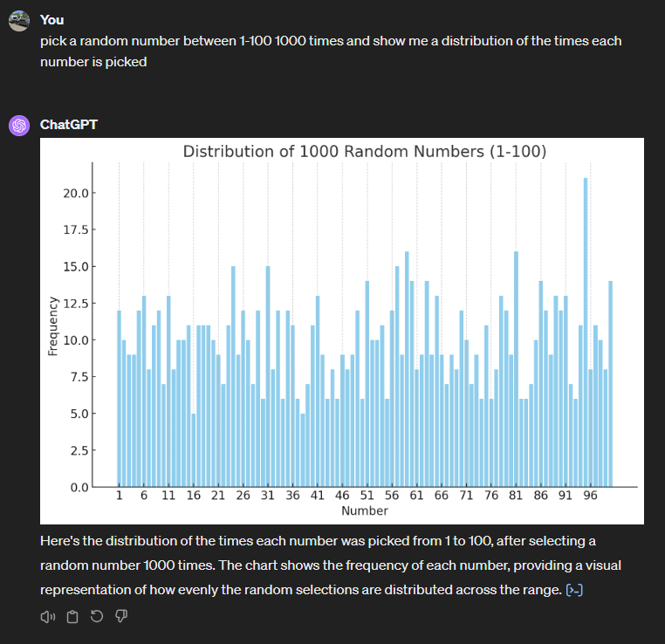Image resolution: width=665 pixels, height=644 pixels.
Task: Copy the response with the clipboard icon
Action: click(x=72, y=617)
